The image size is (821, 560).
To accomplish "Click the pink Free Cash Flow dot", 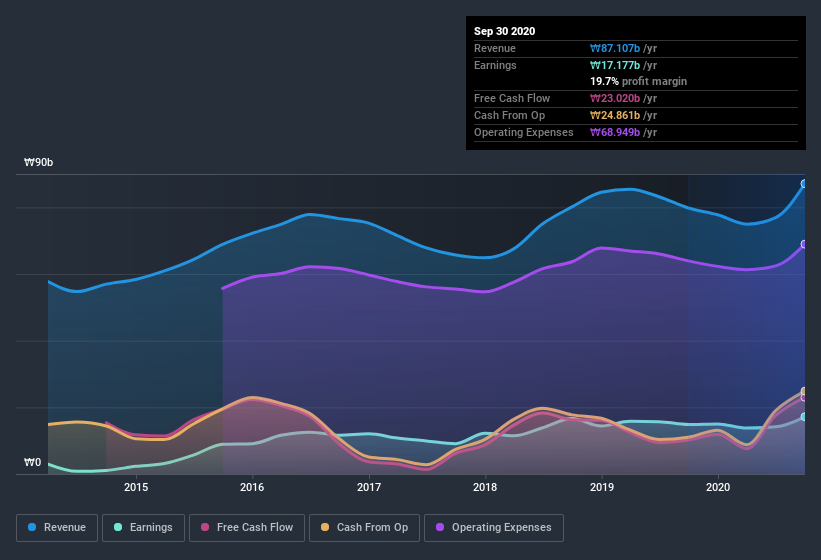I will [205, 527].
